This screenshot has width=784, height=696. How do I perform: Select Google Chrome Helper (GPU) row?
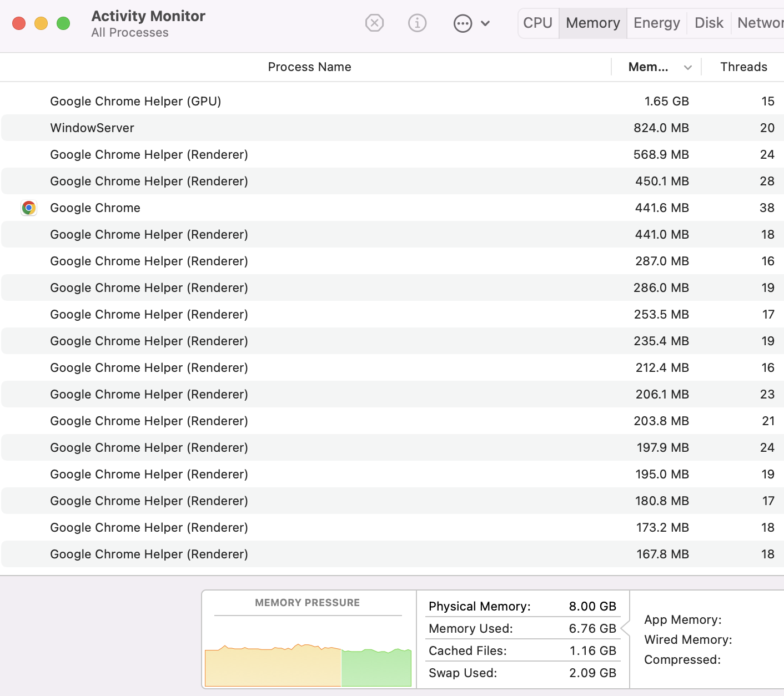pyautogui.click(x=392, y=101)
